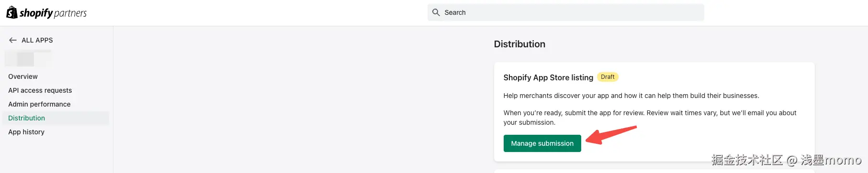This screenshot has width=868, height=173.
Task: Click the yellow Draft status badge
Action: (608, 77)
